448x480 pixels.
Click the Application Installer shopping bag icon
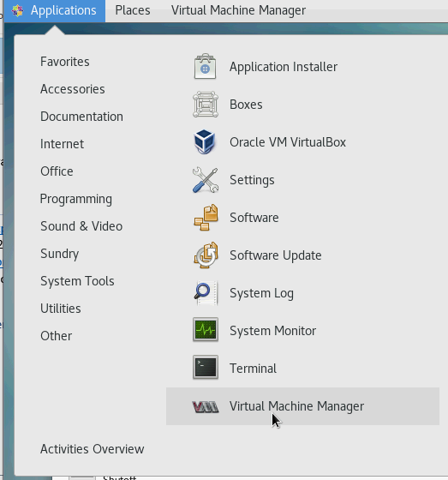(206, 67)
